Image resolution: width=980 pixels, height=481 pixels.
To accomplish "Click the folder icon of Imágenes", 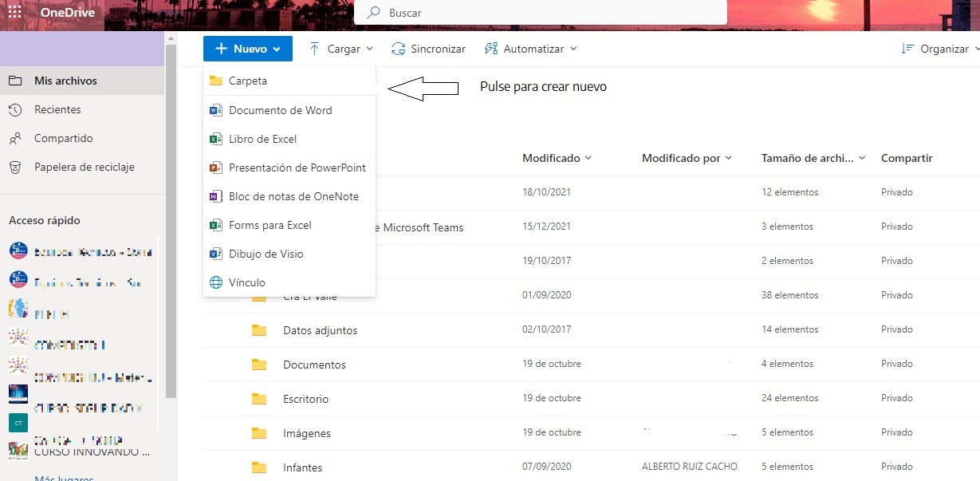I will (x=258, y=432).
